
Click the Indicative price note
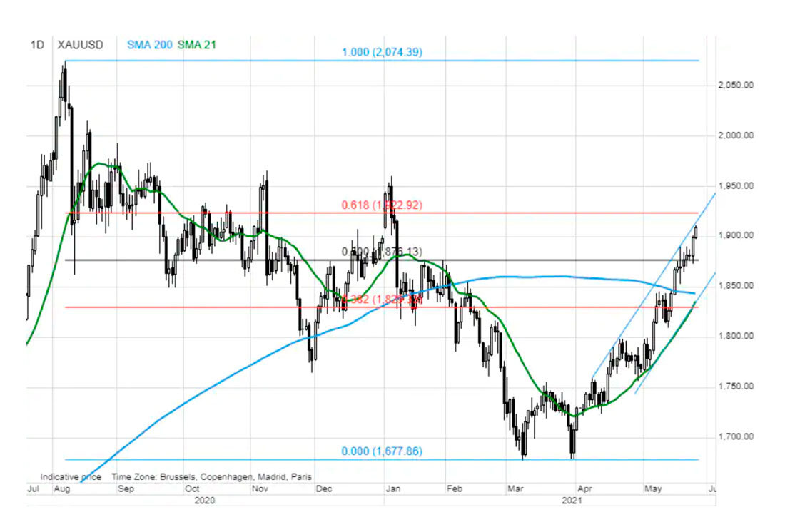tap(71, 477)
